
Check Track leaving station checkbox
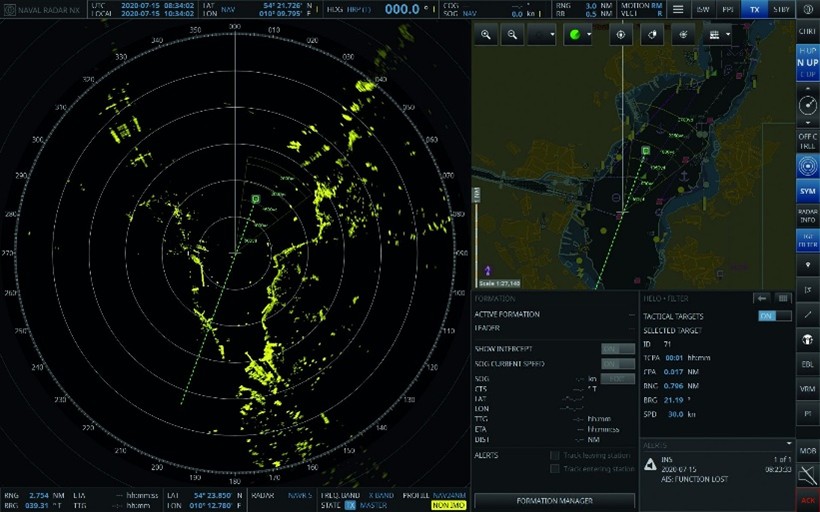[x=555, y=455]
